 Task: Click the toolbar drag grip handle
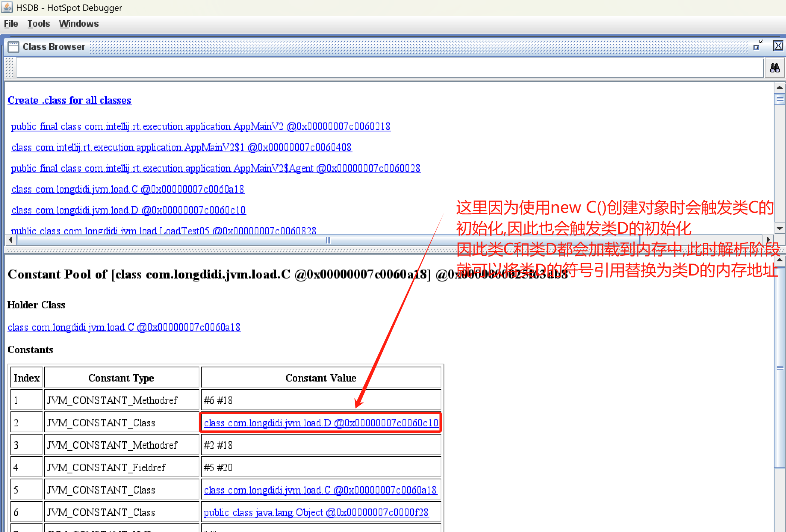pos(10,68)
